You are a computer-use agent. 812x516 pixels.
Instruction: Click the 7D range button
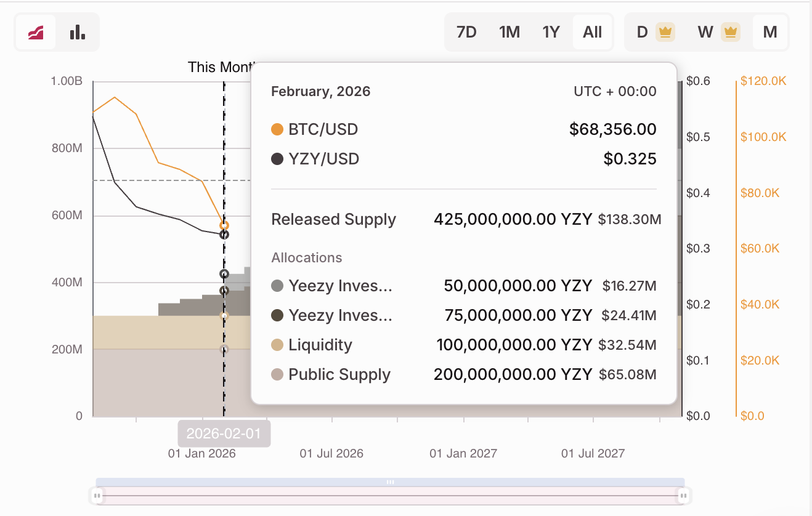466,31
